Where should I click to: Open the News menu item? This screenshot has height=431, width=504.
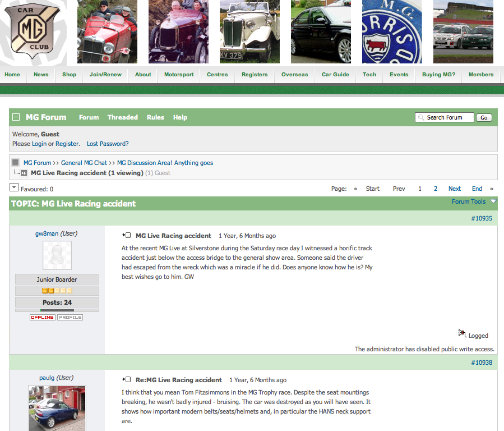pos(41,75)
